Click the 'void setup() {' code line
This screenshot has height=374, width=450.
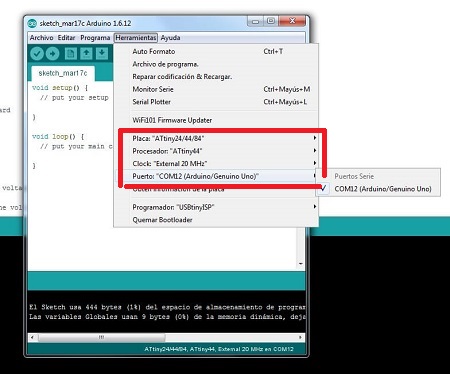(60, 88)
